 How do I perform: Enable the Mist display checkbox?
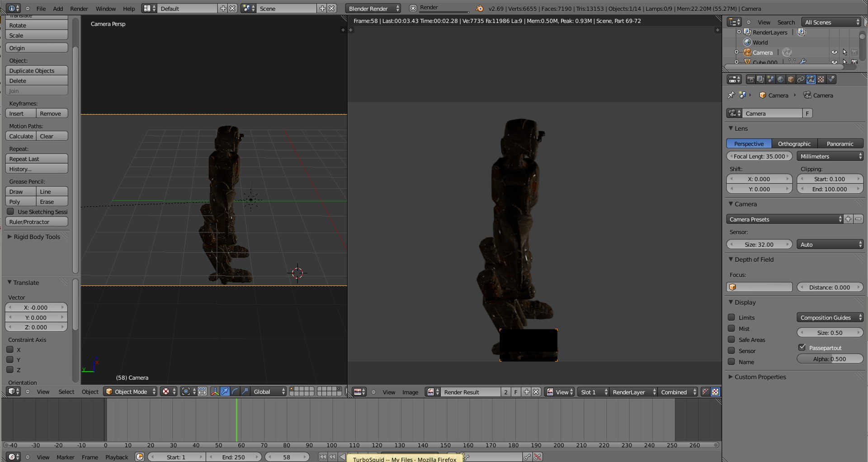[x=731, y=329]
